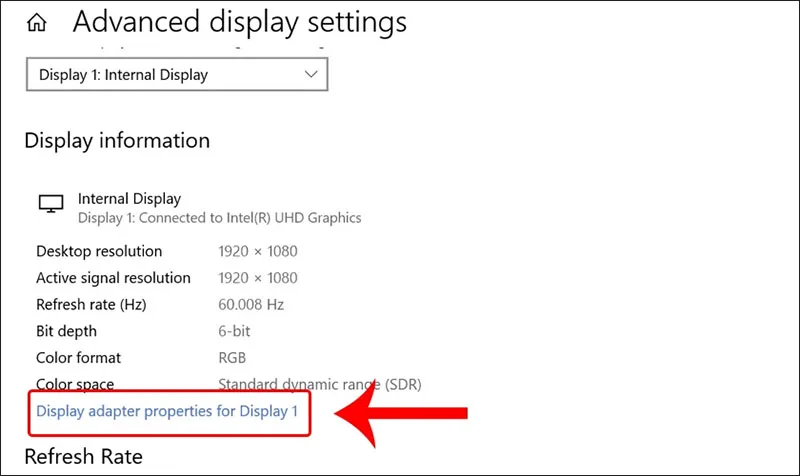Screen dimensions: 800x476
Task: Select the Standard dynamic range (SDR) value
Action: pyautogui.click(x=320, y=384)
